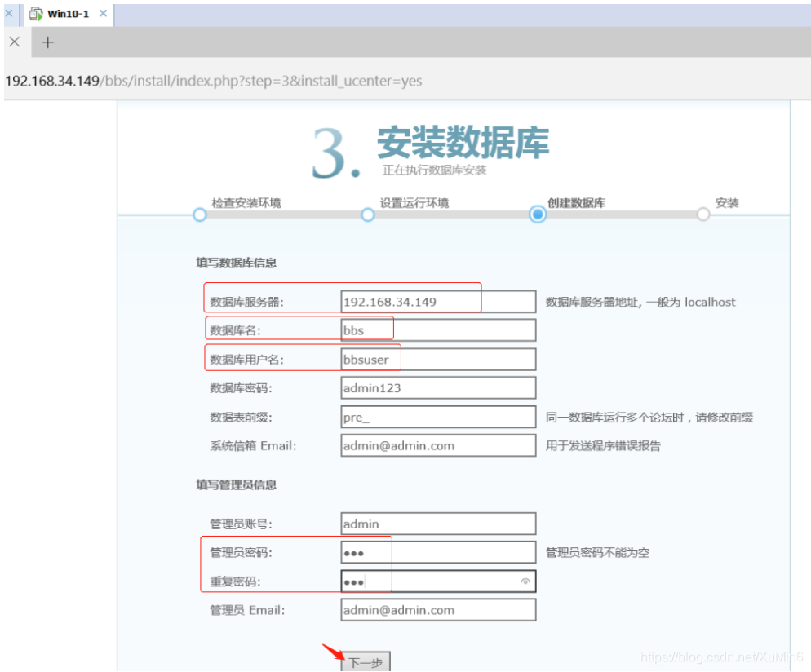This screenshot has width=811, height=672.
Task: Click the 下一步 next button
Action: click(x=366, y=661)
